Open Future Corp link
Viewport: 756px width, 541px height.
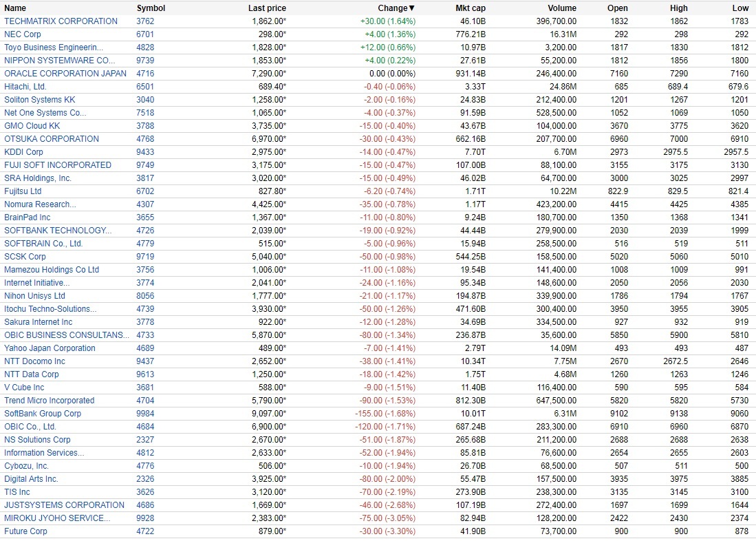[25, 531]
